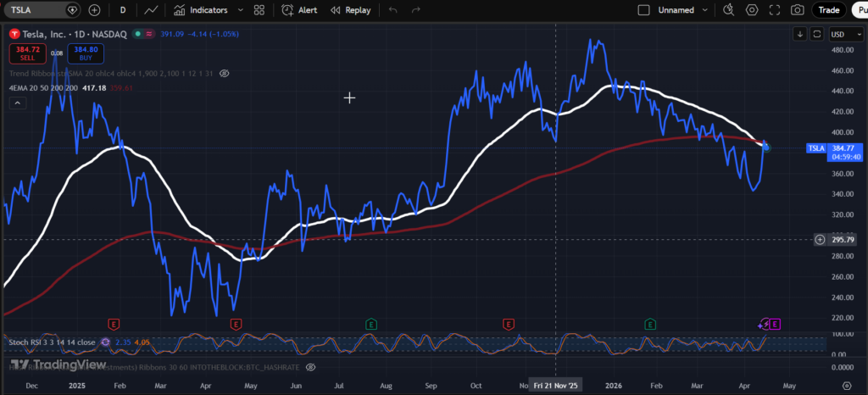This screenshot has width=868, height=395.
Task: Open the chart style line icon
Action: 151,10
